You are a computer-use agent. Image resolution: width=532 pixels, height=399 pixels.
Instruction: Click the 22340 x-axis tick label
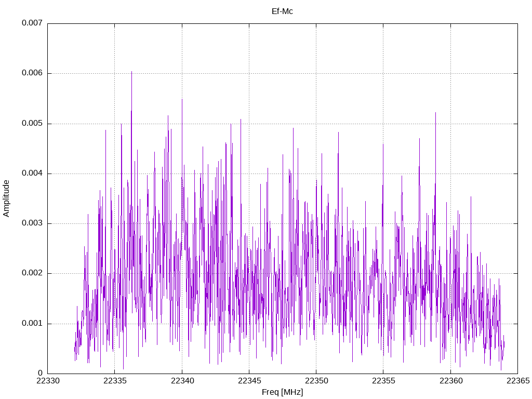pyautogui.click(x=182, y=381)
